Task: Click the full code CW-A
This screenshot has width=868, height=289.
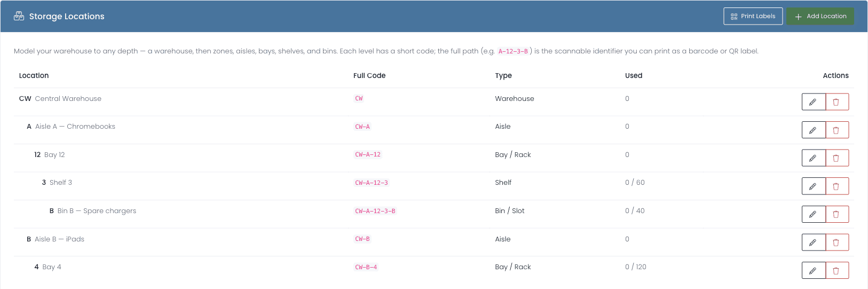Action: (x=362, y=127)
